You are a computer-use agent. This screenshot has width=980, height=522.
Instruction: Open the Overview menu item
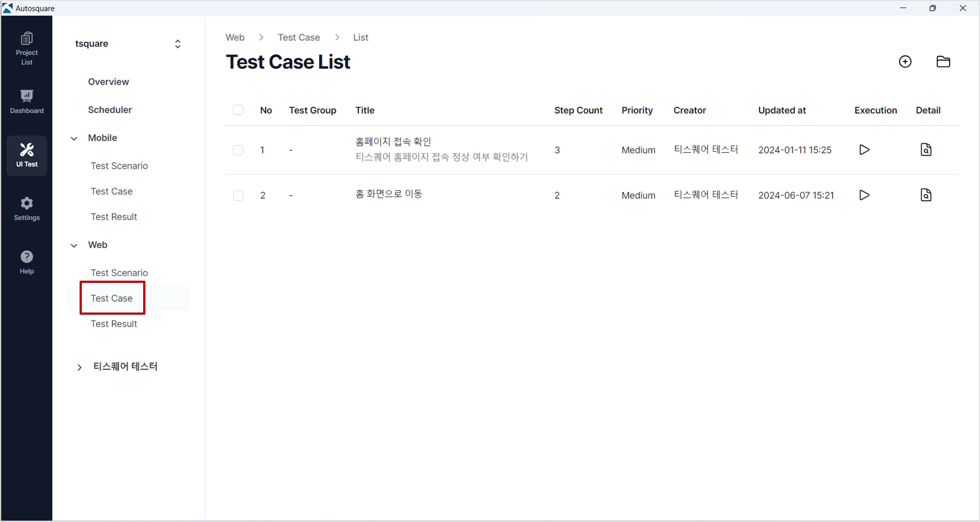click(x=108, y=82)
